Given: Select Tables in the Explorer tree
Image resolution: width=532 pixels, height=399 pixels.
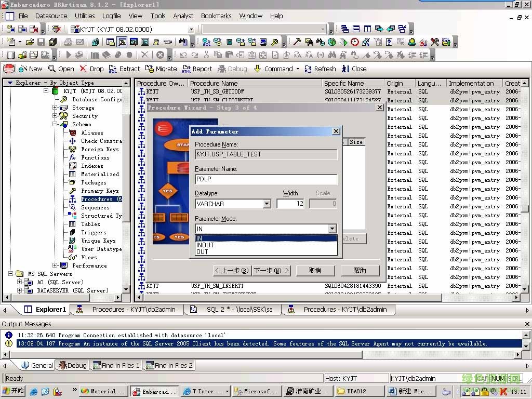Looking at the screenshot, I should [90, 224].
